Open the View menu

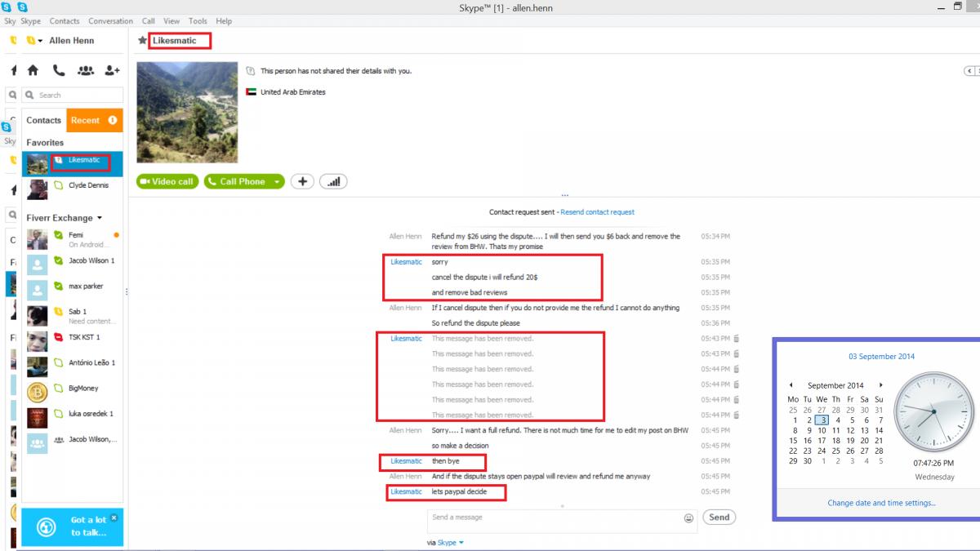coord(171,21)
